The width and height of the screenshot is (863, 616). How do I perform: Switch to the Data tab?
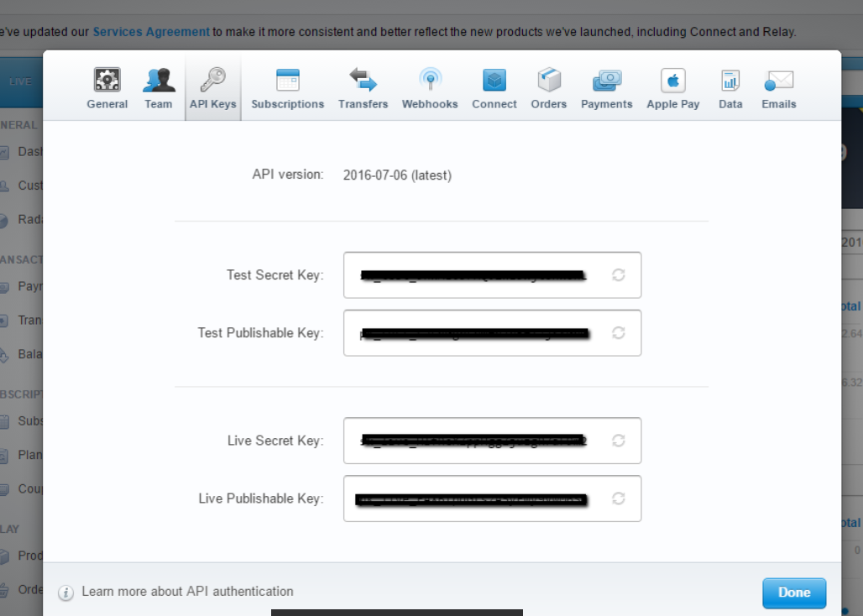coord(730,81)
